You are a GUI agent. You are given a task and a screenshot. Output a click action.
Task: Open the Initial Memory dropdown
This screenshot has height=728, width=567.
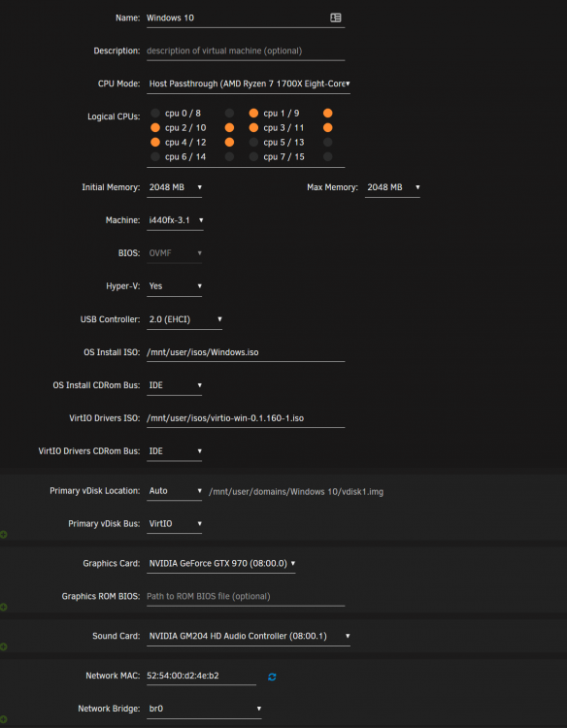(x=174, y=187)
